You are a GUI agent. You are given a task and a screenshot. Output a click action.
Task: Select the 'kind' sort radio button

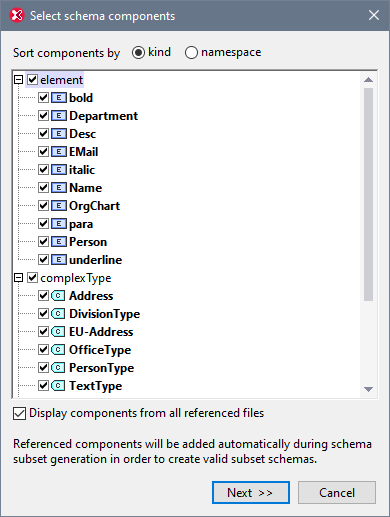[138, 52]
